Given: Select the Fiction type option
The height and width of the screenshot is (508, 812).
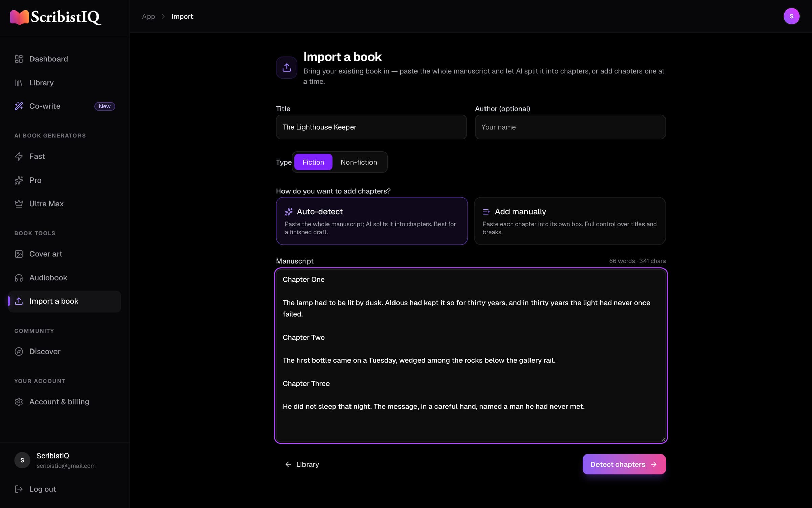Looking at the screenshot, I should point(313,162).
